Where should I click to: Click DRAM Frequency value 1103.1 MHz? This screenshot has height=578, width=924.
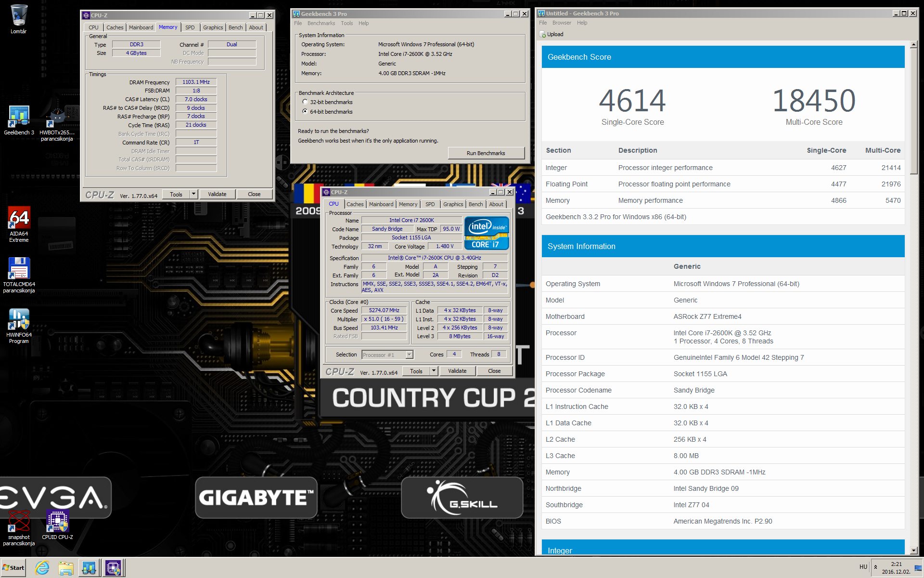pos(196,82)
